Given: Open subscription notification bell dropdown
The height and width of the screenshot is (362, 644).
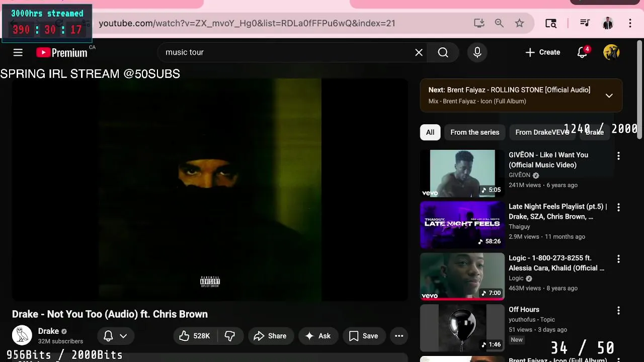Looking at the screenshot, I should (x=115, y=336).
